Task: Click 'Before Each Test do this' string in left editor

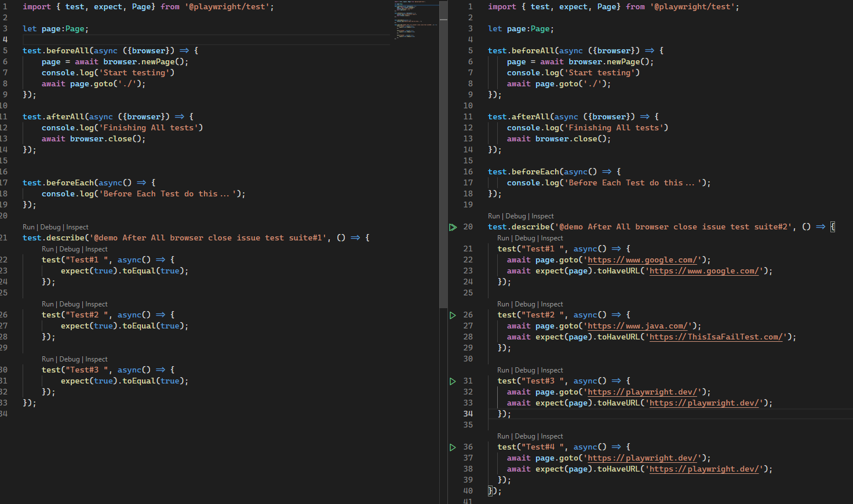Action: tap(169, 194)
